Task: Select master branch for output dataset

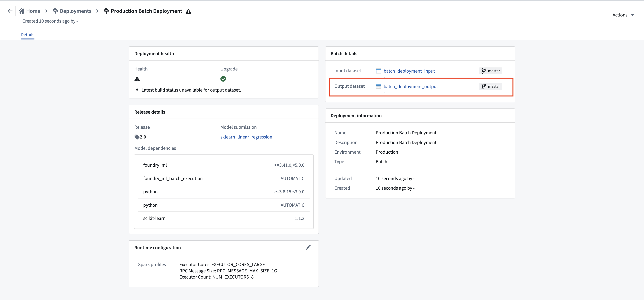Action: [x=491, y=86]
